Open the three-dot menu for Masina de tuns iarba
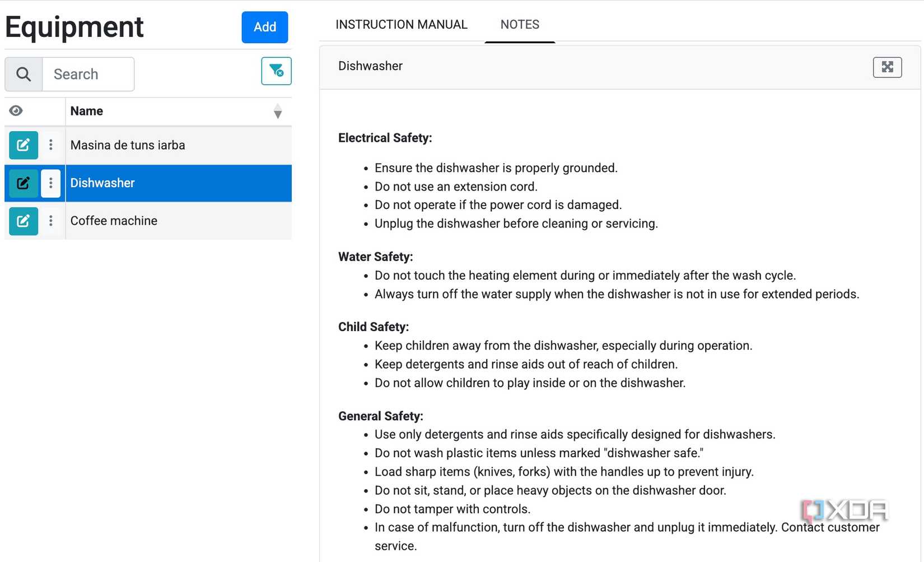 [x=51, y=145]
